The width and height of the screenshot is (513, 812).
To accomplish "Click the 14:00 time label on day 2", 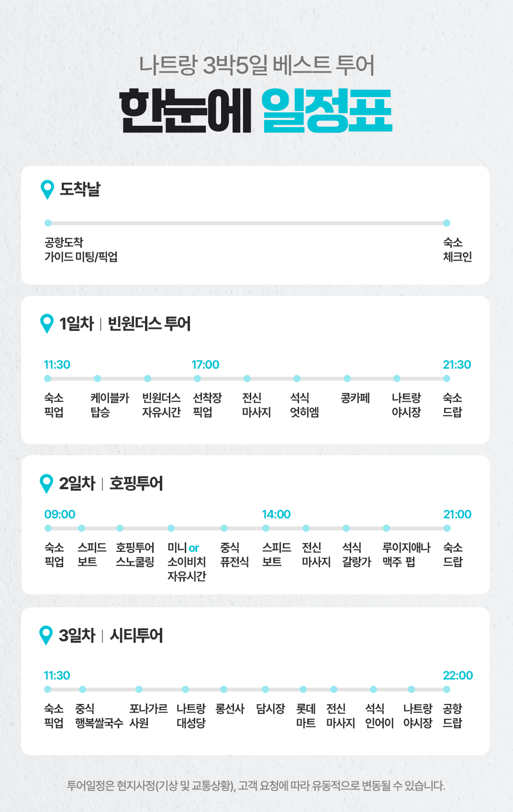I will (x=276, y=515).
